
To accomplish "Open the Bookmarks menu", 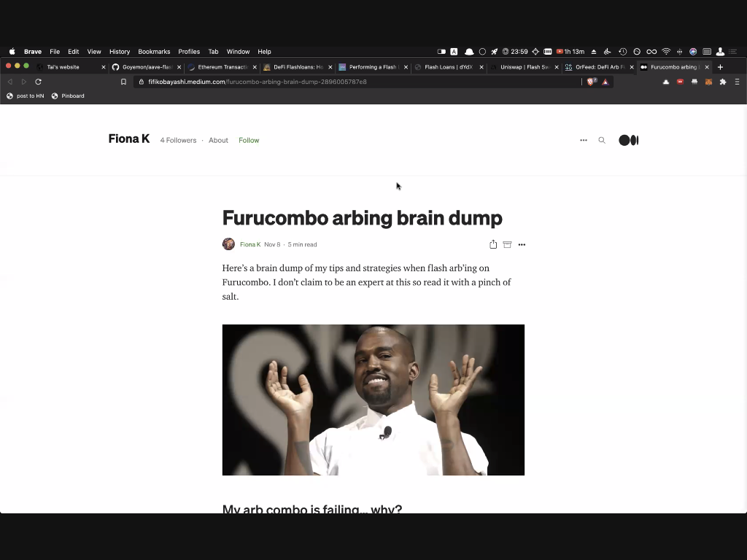I will coord(154,52).
